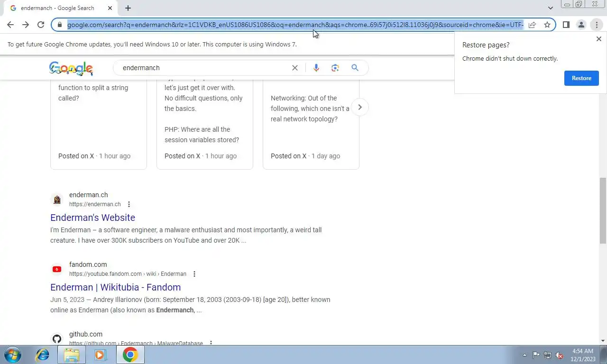Open the string split function post card
The height and width of the screenshot is (364, 607).
click(99, 124)
